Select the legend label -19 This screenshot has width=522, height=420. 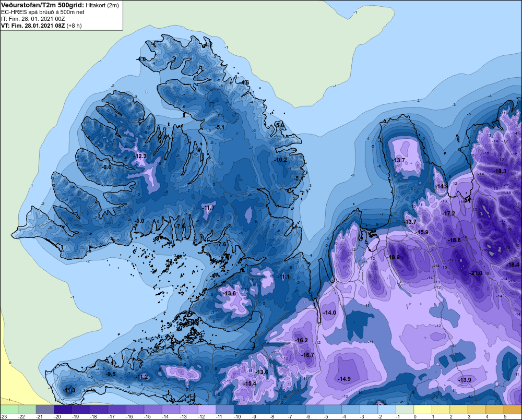[x=75, y=417]
